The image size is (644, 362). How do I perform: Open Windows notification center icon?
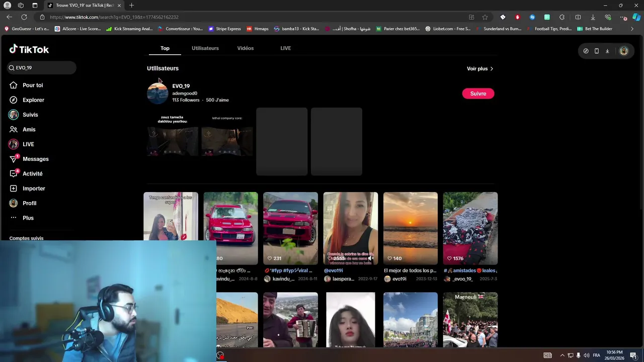click(633, 355)
